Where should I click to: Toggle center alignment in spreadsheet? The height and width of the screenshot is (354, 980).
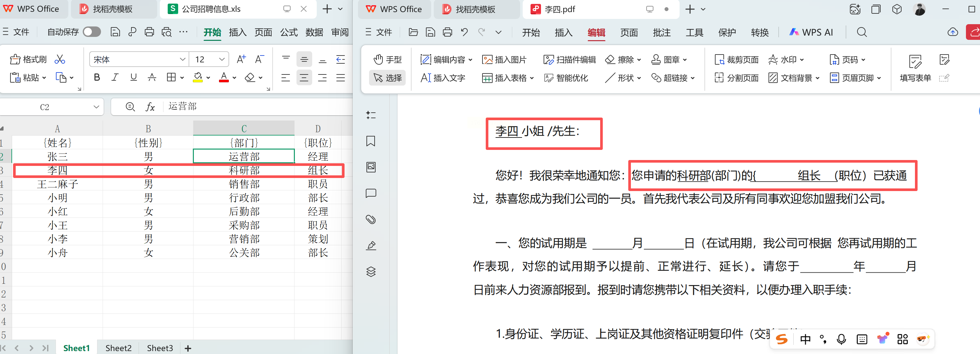pos(304,78)
